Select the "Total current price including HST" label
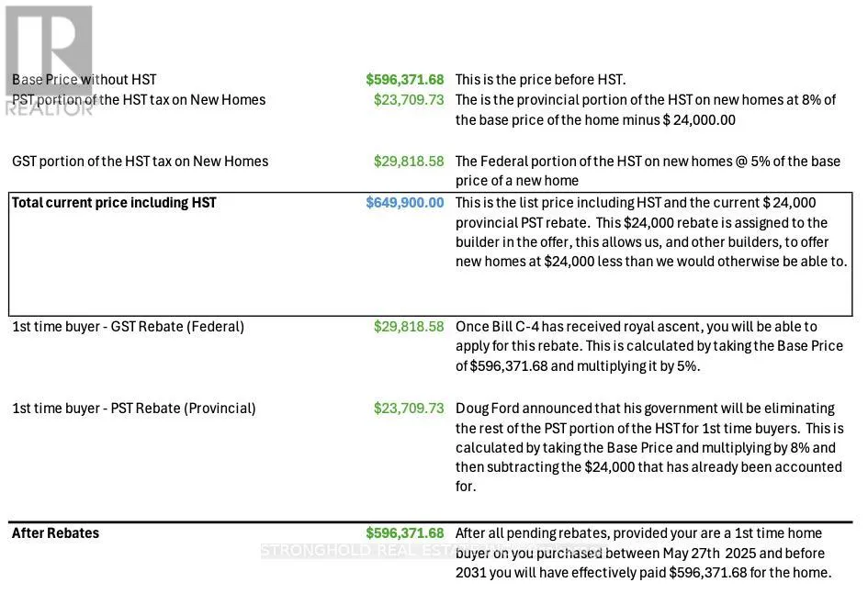868x605 pixels. click(114, 203)
